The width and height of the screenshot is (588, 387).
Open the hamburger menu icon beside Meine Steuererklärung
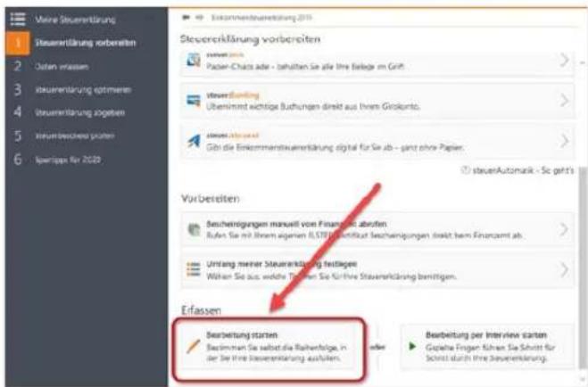(18, 19)
